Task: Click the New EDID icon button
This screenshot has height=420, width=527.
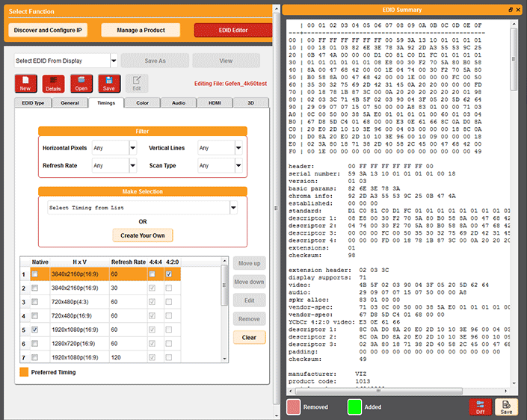Action: point(25,83)
